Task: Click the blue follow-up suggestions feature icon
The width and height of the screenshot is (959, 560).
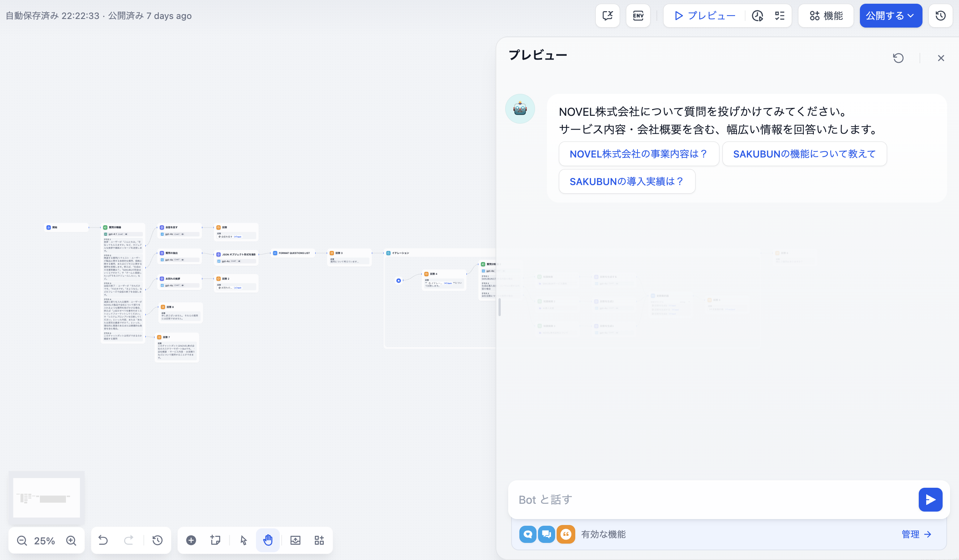Action: [547, 534]
